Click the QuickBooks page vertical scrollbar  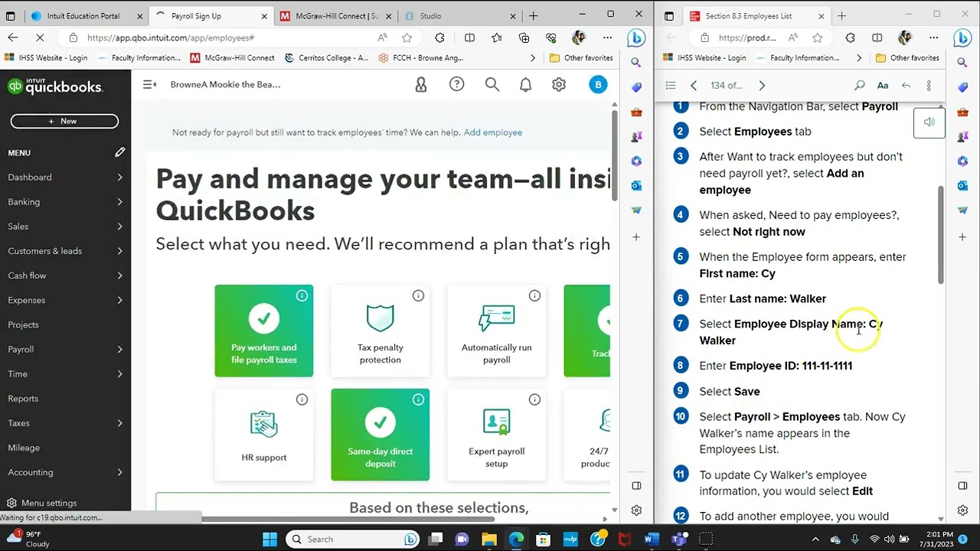pyautogui.click(x=614, y=157)
